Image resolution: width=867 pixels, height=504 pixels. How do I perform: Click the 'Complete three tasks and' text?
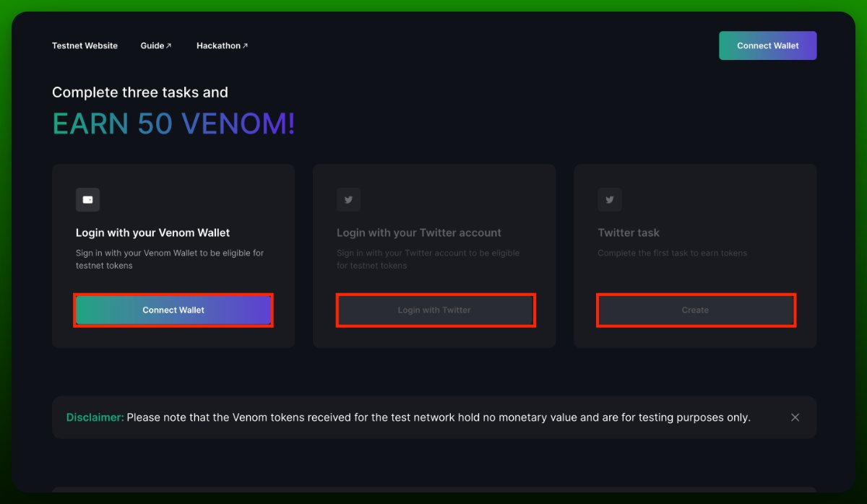[x=139, y=92]
